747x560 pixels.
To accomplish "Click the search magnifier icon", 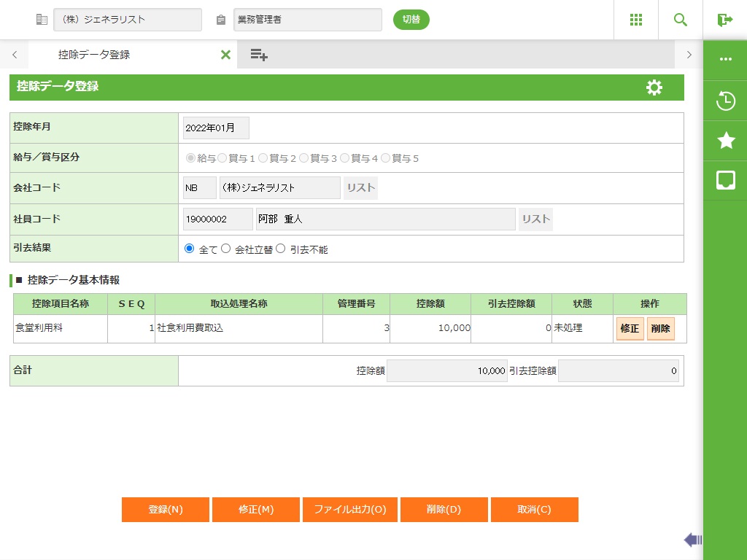I will pyautogui.click(x=680, y=20).
